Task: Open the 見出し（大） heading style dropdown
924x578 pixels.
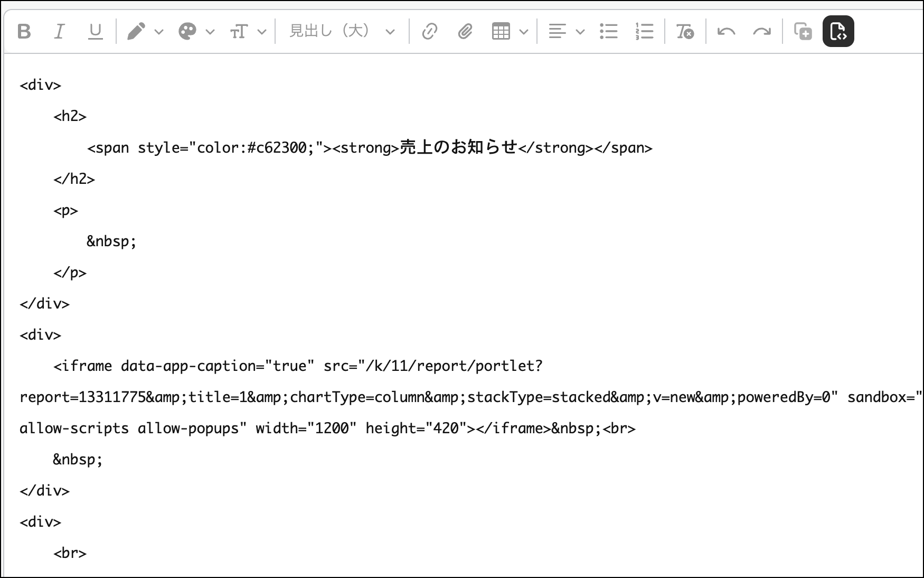Action: click(342, 32)
